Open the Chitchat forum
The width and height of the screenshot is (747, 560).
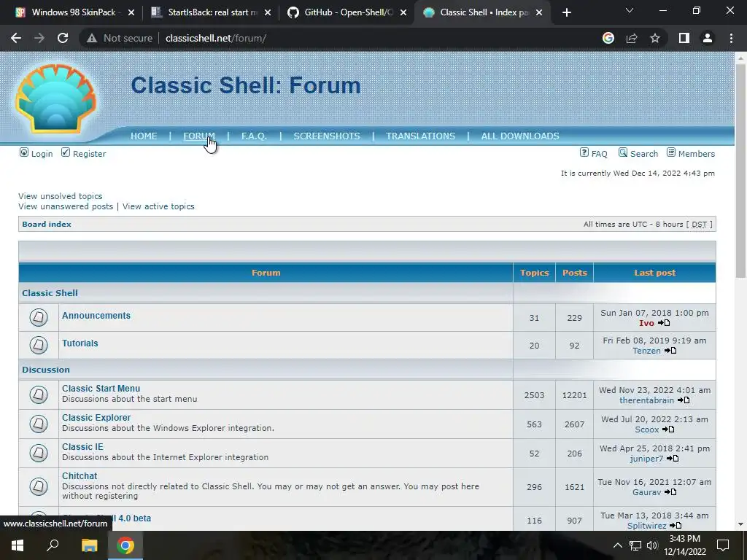80,475
